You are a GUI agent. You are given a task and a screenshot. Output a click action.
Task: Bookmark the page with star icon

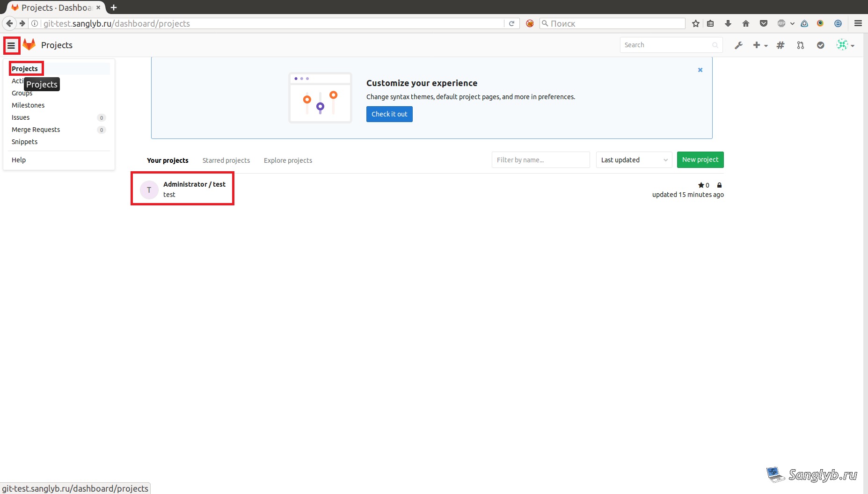tap(695, 23)
